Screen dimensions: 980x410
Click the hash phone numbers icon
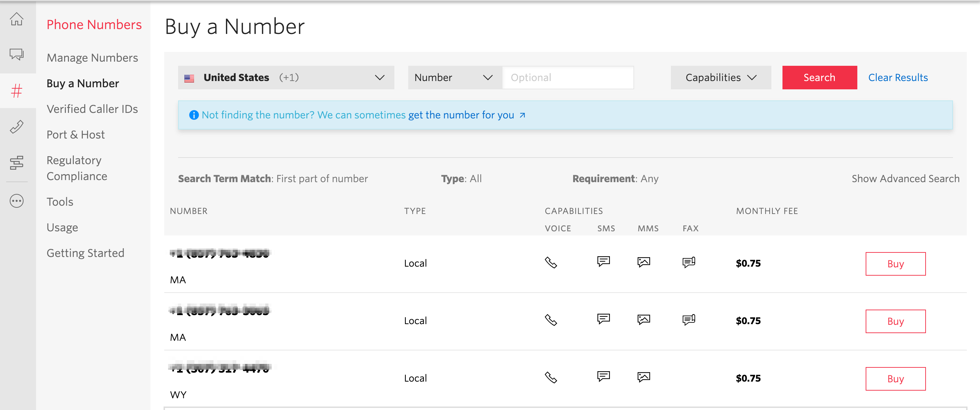tap(16, 91)
